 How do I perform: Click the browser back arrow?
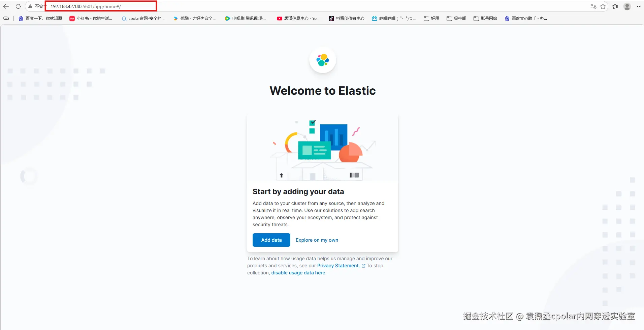point(6,6)
